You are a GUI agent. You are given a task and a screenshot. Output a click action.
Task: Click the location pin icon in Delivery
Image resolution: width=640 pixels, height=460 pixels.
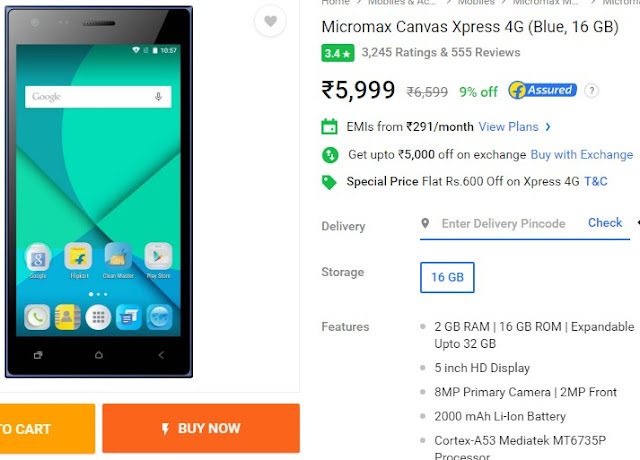(x=425, y=223)
